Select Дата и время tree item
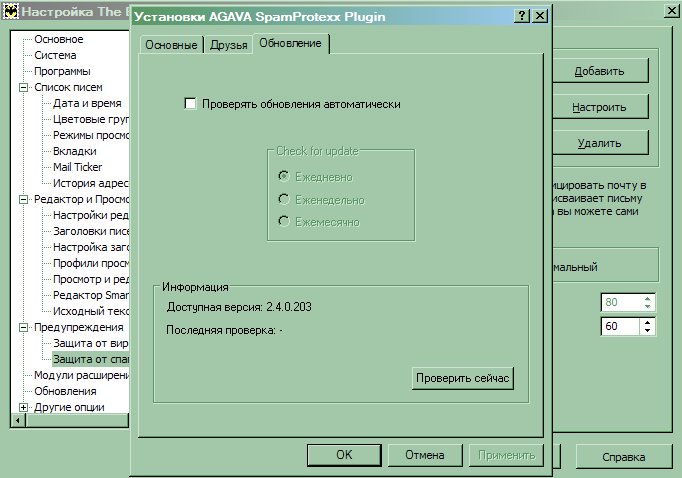This screenshot has width=682, height=478. tap(87, 104)
